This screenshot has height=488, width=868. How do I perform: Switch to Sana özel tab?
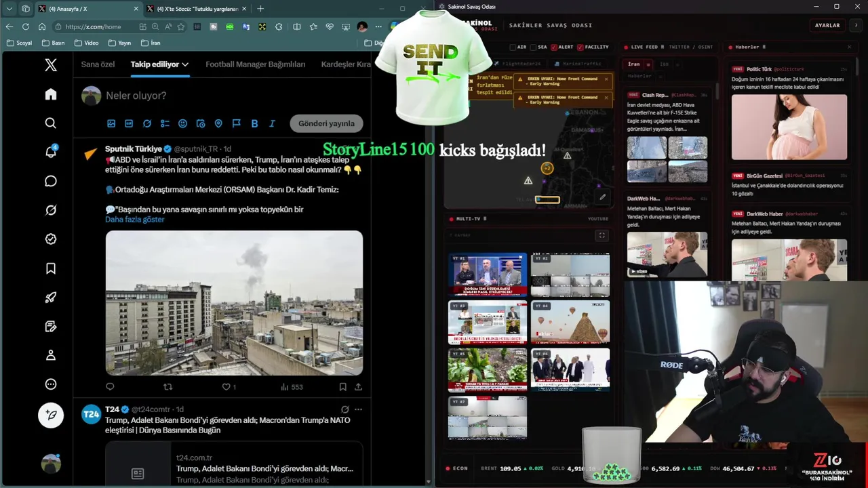[98, 64]
